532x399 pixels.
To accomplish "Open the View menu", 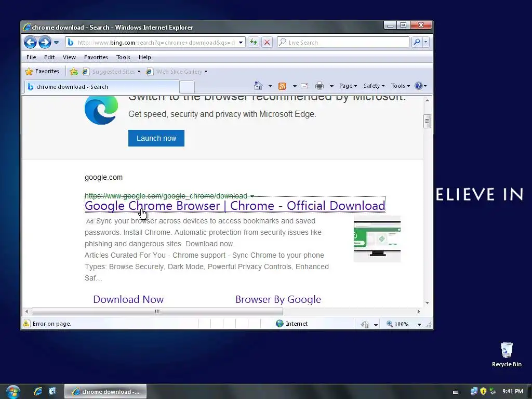I will (x=69, y=57).
